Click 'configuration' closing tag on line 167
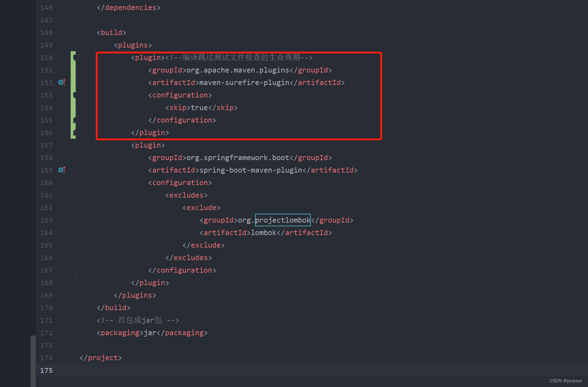 [182, 270]
